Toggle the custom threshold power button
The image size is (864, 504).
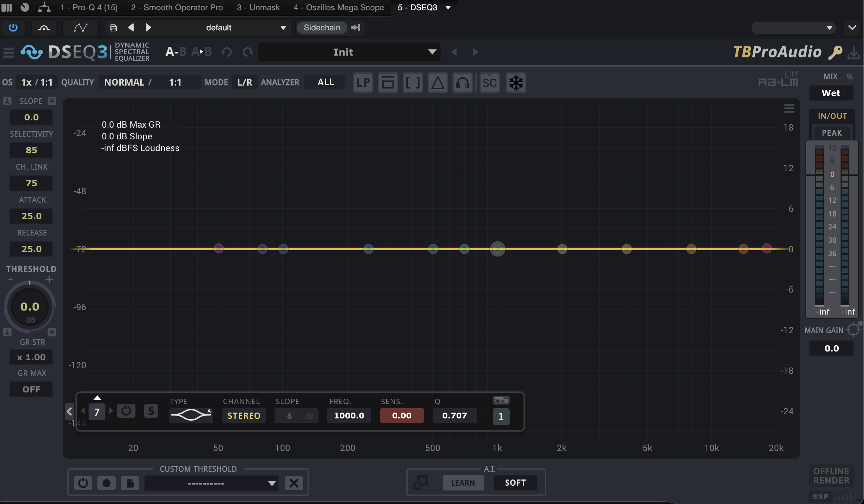coord(83,483)
